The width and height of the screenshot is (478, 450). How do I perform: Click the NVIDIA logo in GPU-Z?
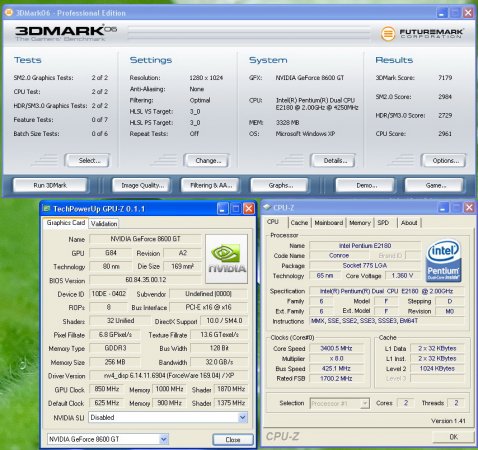(227, 259)
